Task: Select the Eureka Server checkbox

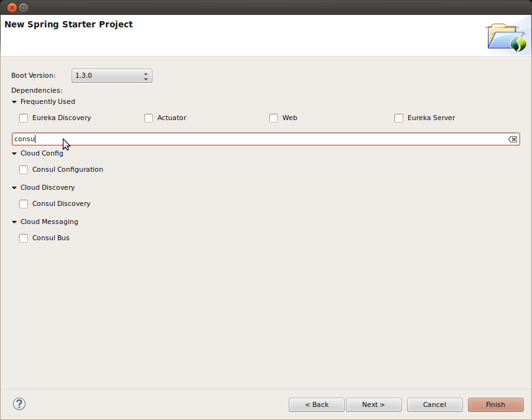Action: 399,118
